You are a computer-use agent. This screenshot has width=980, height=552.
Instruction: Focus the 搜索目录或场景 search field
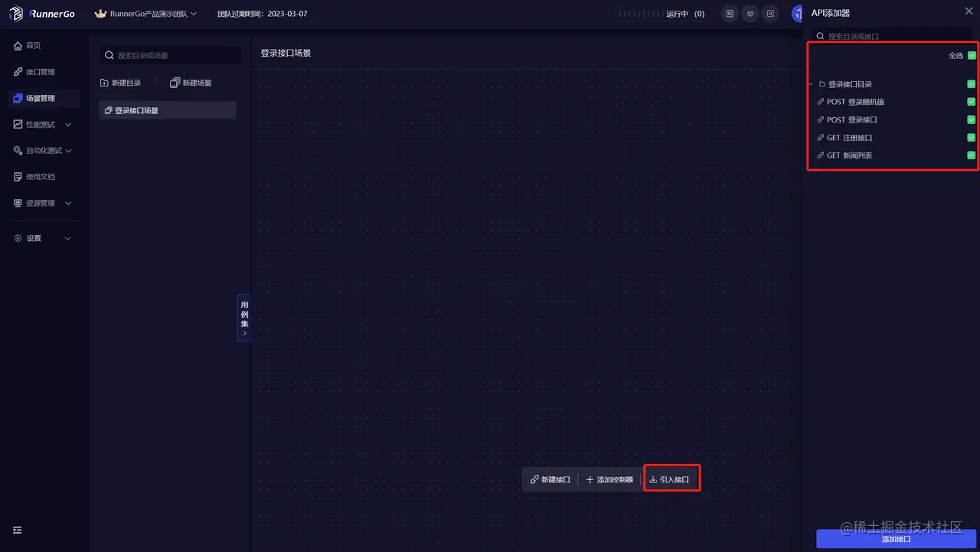click(x=169, y=55)
